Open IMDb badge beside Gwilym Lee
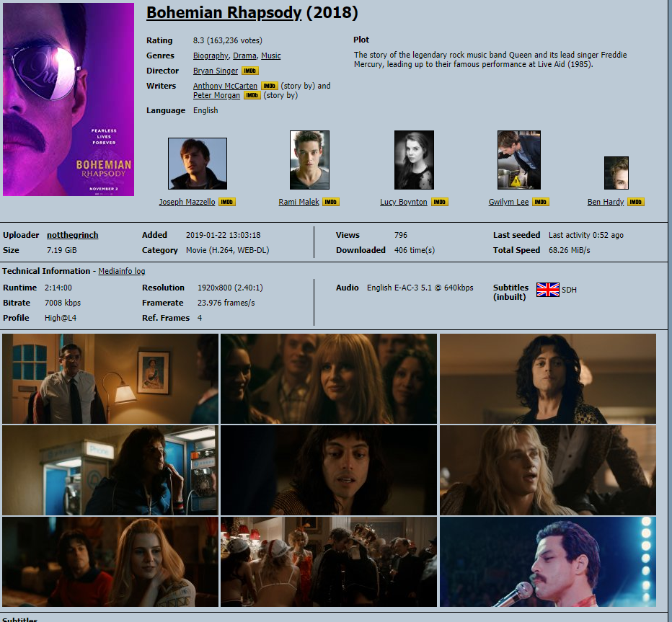Image resolution: width=672 pixels, height=622 pixels. coord(541,202)
